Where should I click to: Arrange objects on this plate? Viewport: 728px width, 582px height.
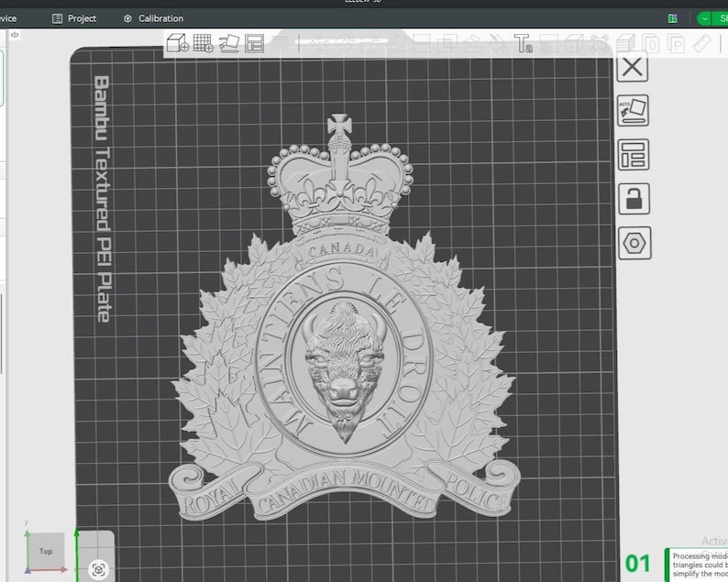tap(634, 155)
